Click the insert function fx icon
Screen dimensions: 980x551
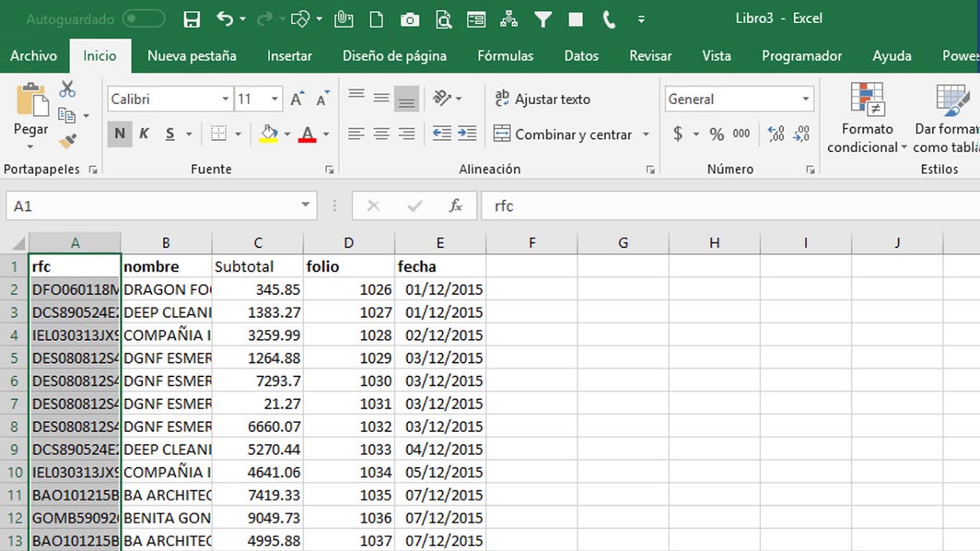point(456,206)
